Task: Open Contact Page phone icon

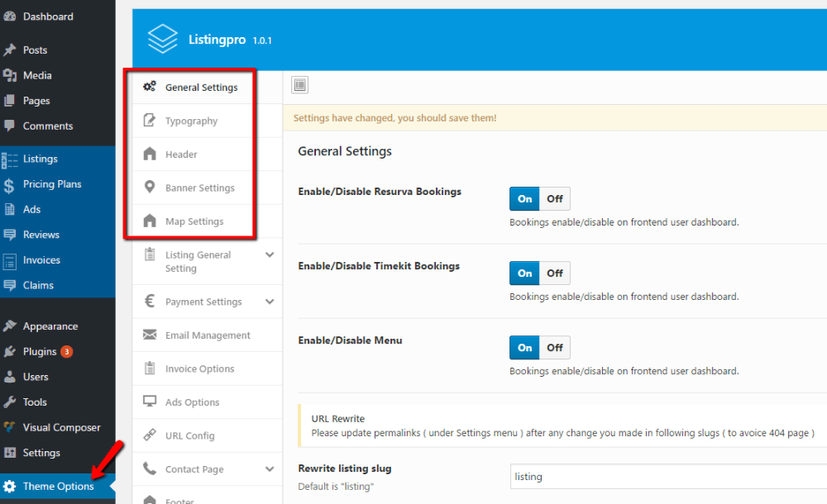Action: point(149,468)
